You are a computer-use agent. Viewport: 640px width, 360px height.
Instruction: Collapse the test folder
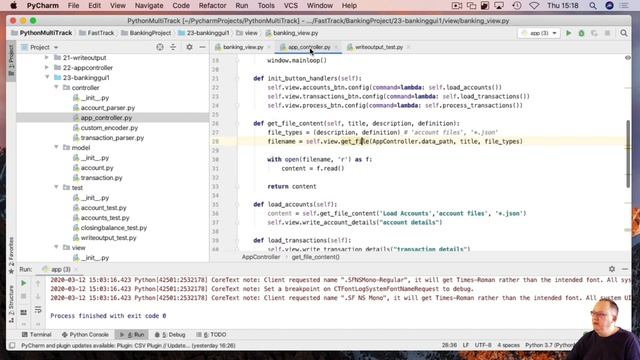(x=56, y=187)
